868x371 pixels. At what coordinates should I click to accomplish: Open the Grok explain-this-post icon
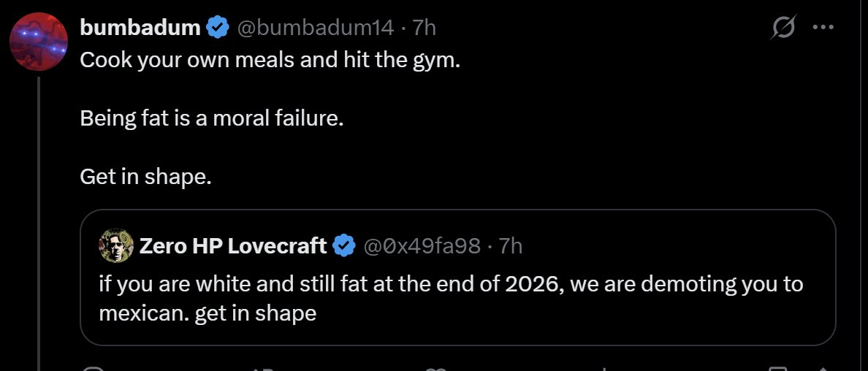click(784, 29)
